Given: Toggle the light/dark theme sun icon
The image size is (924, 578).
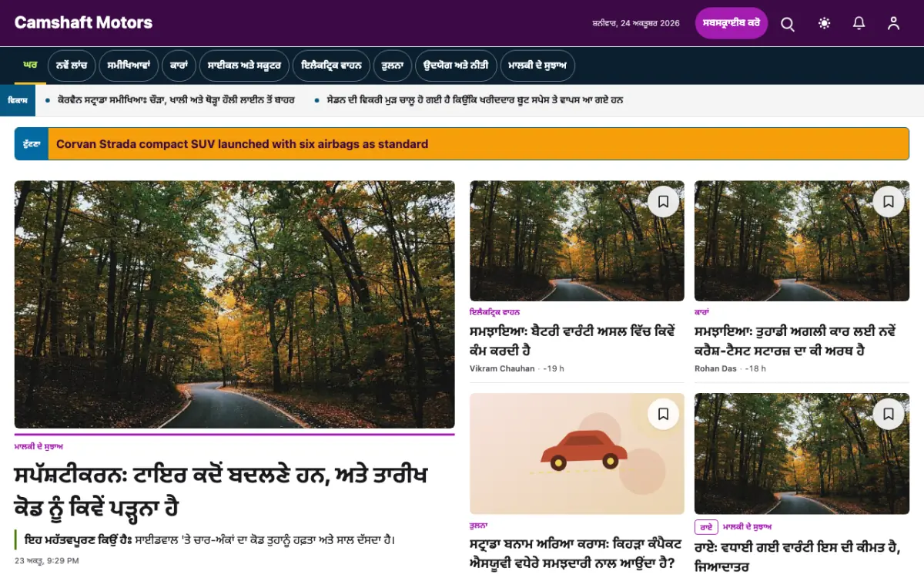Looking at the screenshot, I should tap(825, 23).
